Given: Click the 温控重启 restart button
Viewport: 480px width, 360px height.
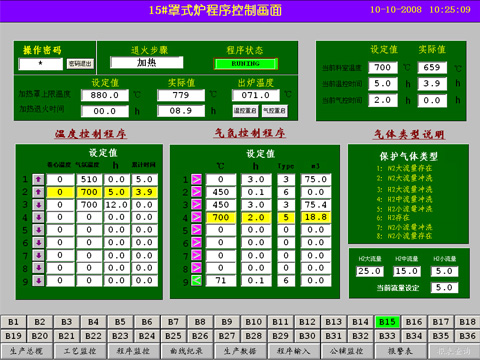Looking at the screenshot, I should [245, 111].
